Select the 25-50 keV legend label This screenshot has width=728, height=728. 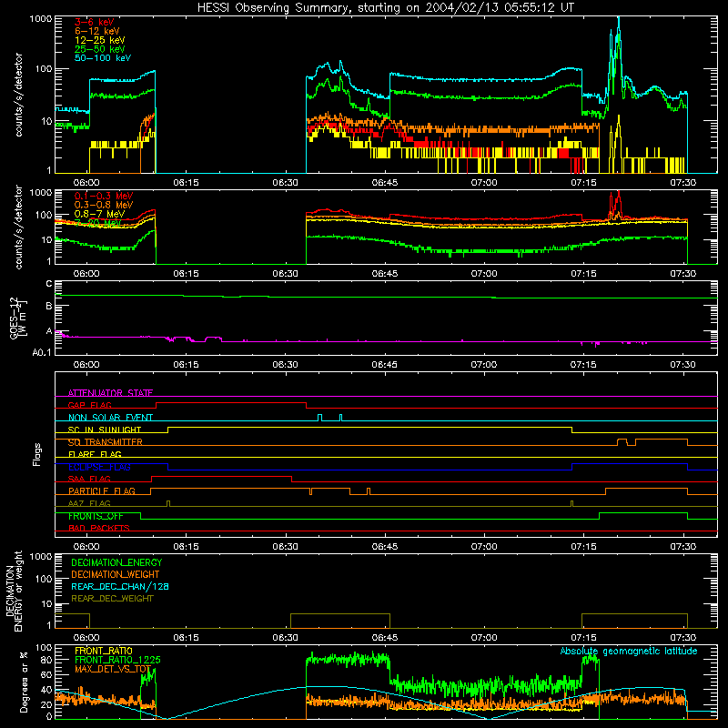click(100, 49)
